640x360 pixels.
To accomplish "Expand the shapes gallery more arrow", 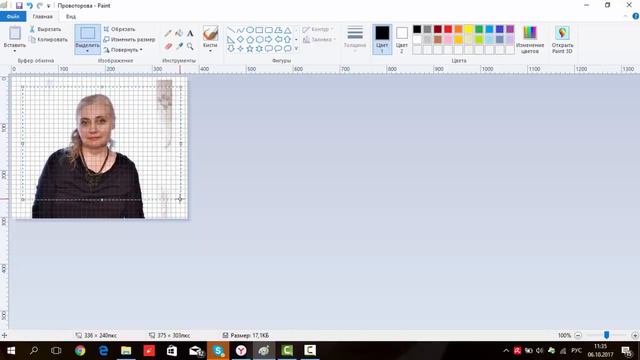I will pos(296,49).
